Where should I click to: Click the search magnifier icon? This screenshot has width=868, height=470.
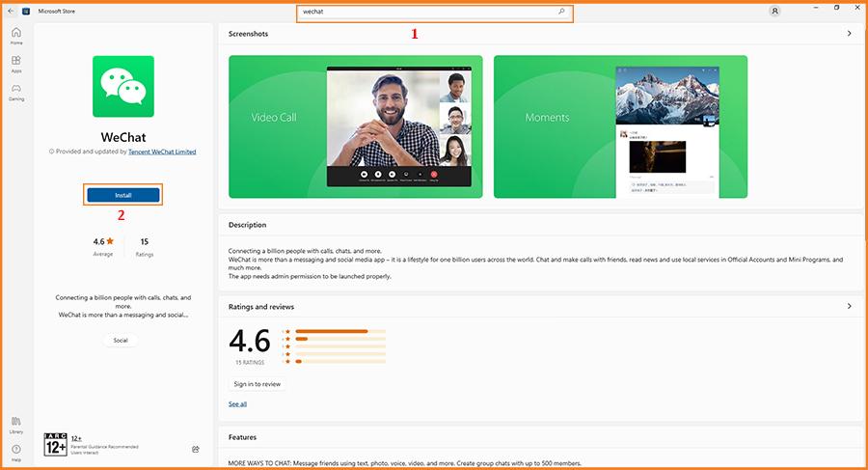click(561, 11)
